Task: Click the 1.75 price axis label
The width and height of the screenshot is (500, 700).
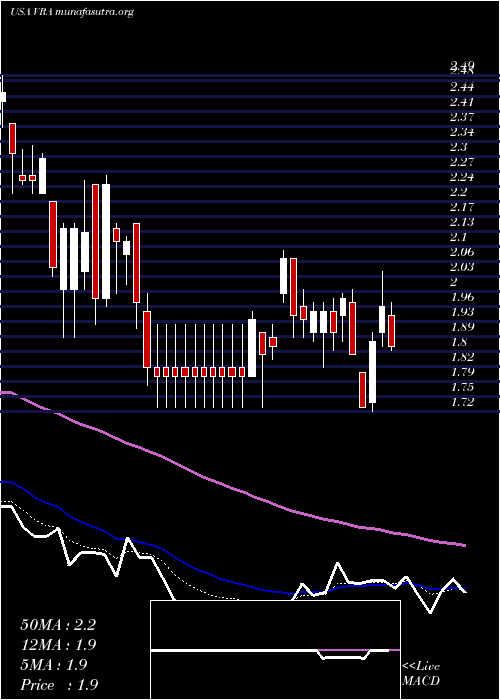Action: pyautogui.click(x=462, y=387)
